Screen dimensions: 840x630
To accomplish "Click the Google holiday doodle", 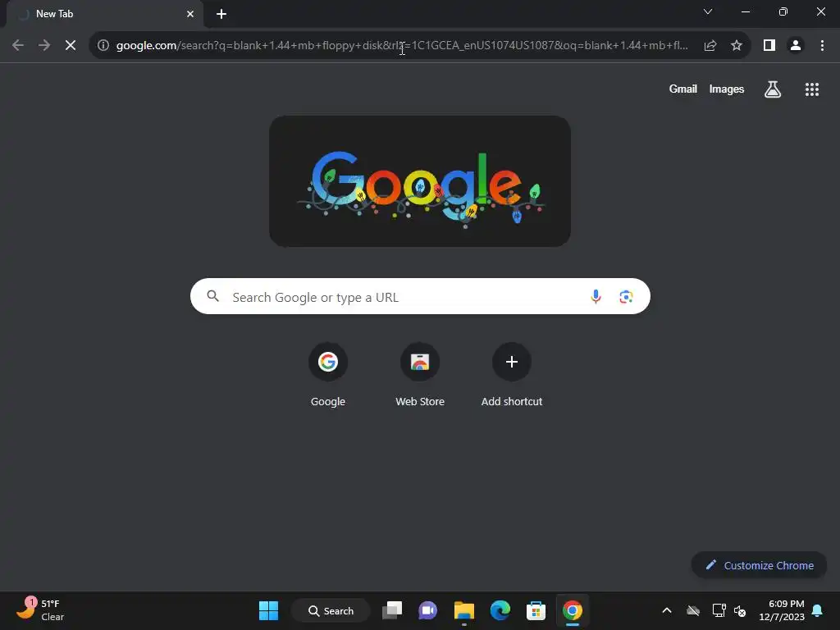I will [x=420, y=181].
